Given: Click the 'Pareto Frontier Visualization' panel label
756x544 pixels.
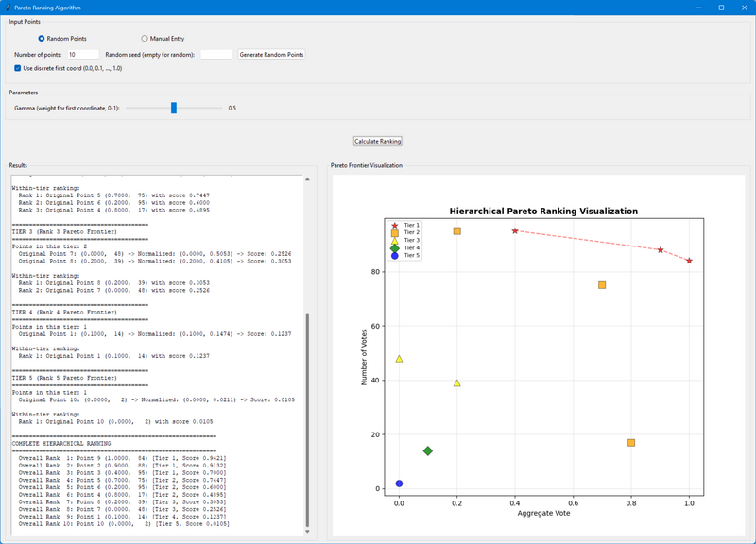Looking at the screenshot, I should point(367,166).
